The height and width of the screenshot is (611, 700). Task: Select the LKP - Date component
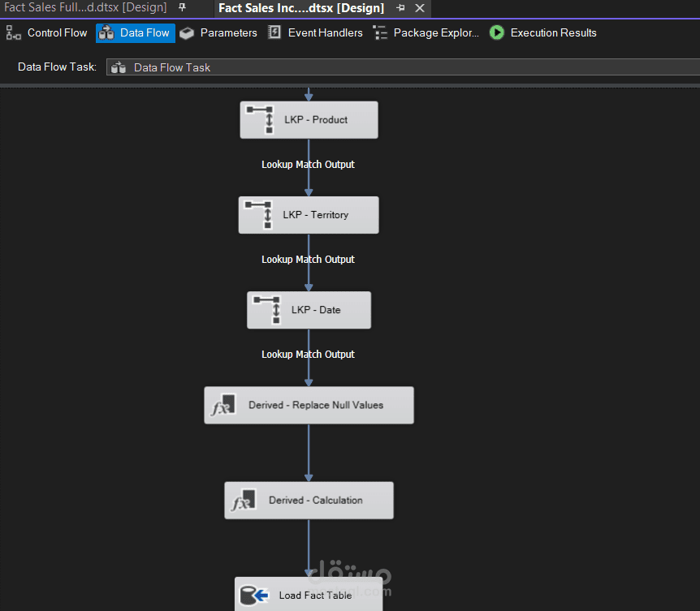tap(309, 310)
